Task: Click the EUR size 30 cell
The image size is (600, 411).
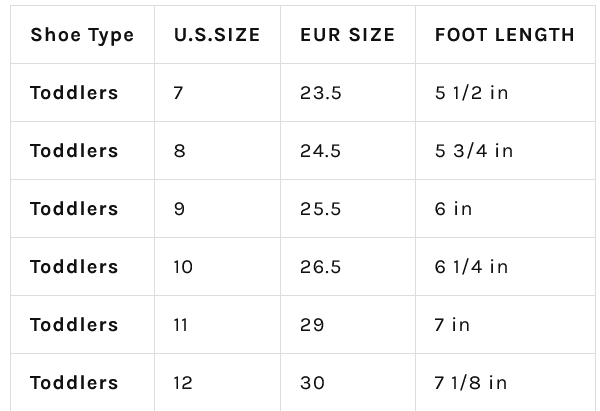Action: [x=348, y=382]
